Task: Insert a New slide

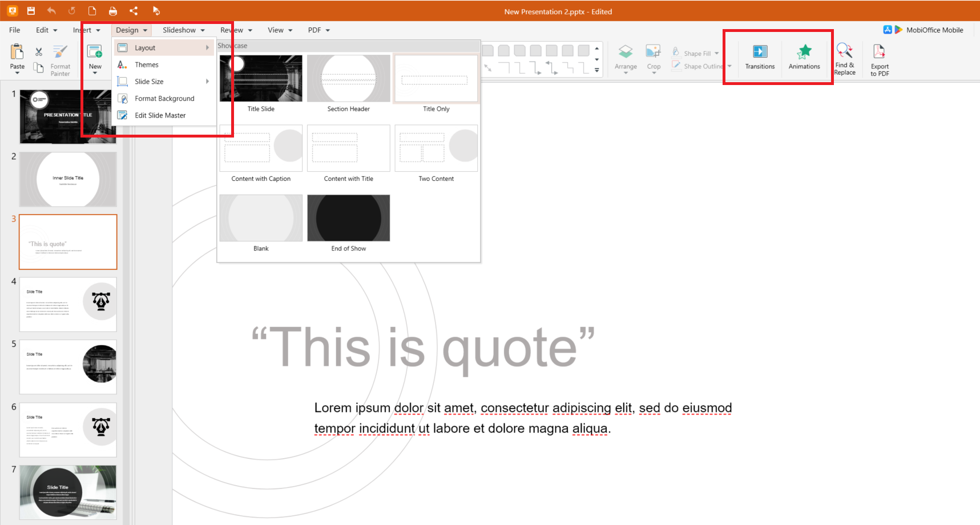Action: coord(95,53)
